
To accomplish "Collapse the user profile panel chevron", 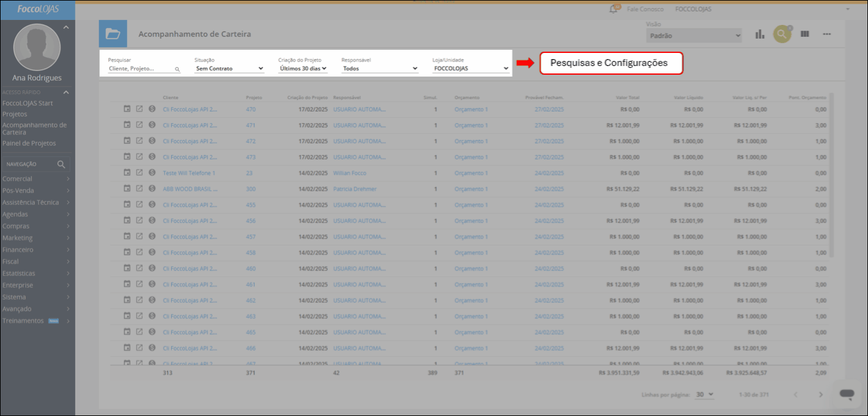I will (65, 27).
